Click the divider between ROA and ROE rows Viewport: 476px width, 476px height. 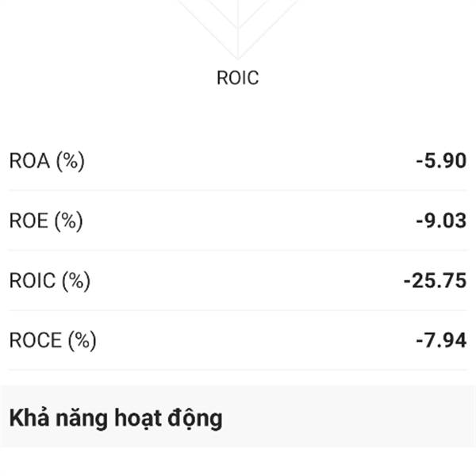tap(238, 190)
